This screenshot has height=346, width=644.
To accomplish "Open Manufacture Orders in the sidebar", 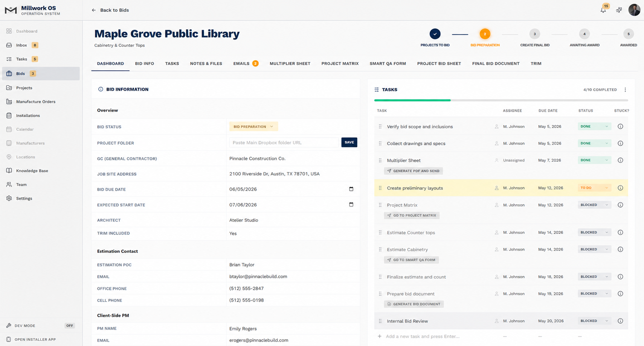I will [41, 102].
